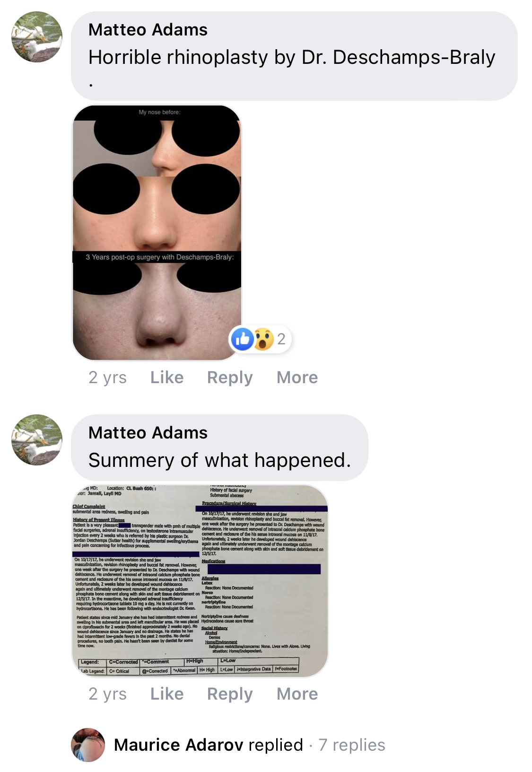Open More options on the second comment
The height and width of the screenshot is (772, 532).
[297, 694]
